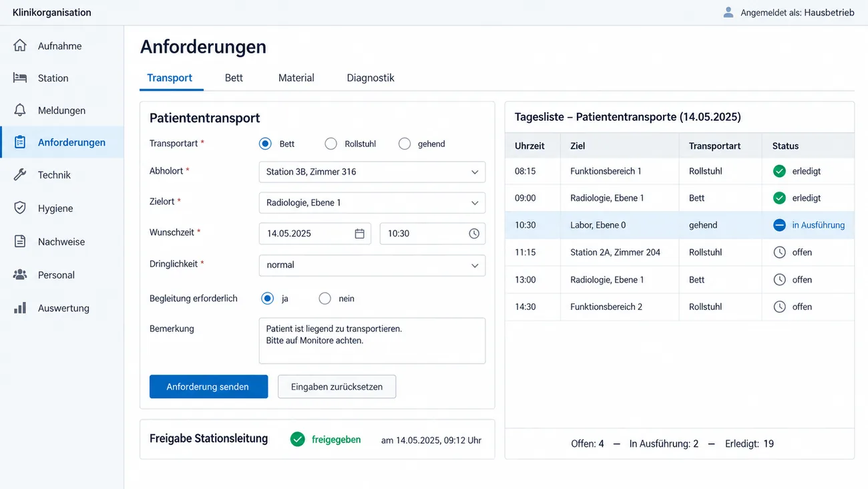Viewport: 868px width, 489px height.
Task: Open the clock time picker in Wunschzeit
Action: click(474, 233)
